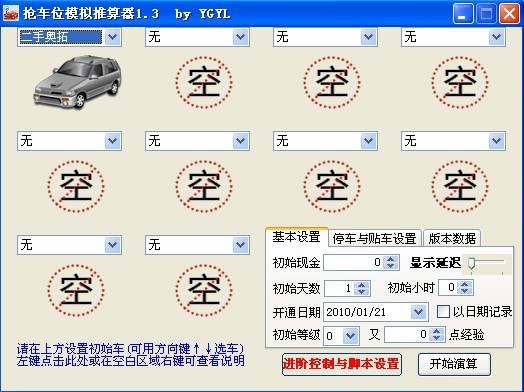Open the 初始等级 level dropdown
The height and width of the screenshot is (392, 524).
(351, 335)
